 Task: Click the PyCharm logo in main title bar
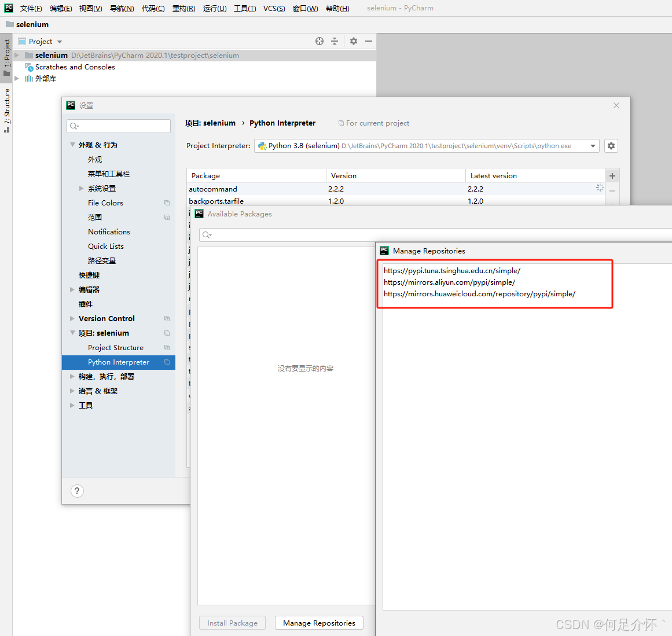tap(9, 8)
